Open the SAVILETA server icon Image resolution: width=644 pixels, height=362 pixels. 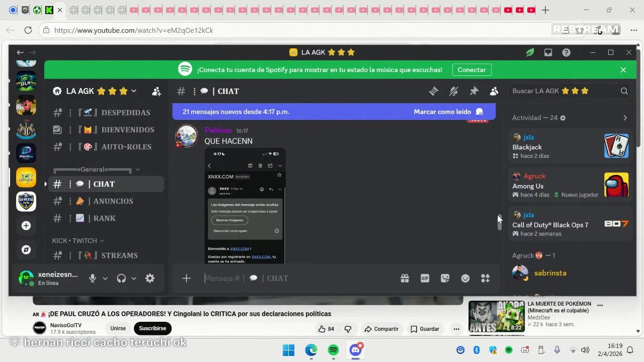click(26, 202)
